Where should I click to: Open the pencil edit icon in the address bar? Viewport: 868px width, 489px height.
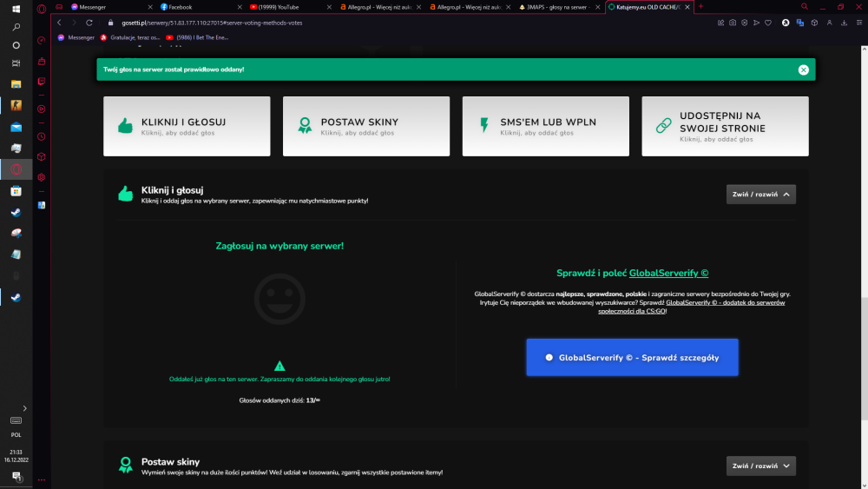point(720,23)
